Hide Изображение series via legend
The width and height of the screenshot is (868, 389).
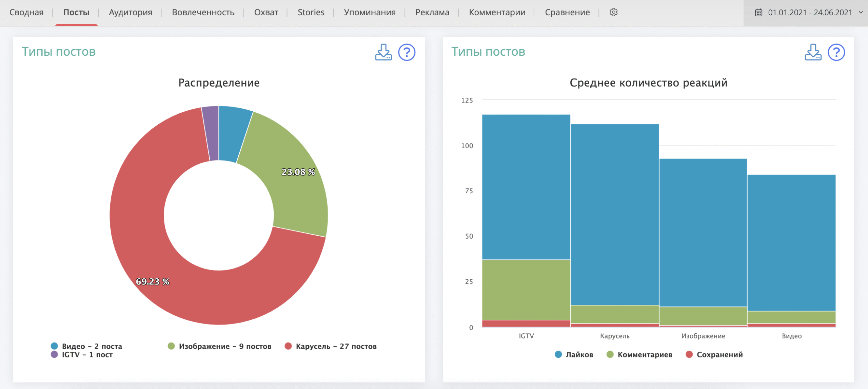pos(224,346)
